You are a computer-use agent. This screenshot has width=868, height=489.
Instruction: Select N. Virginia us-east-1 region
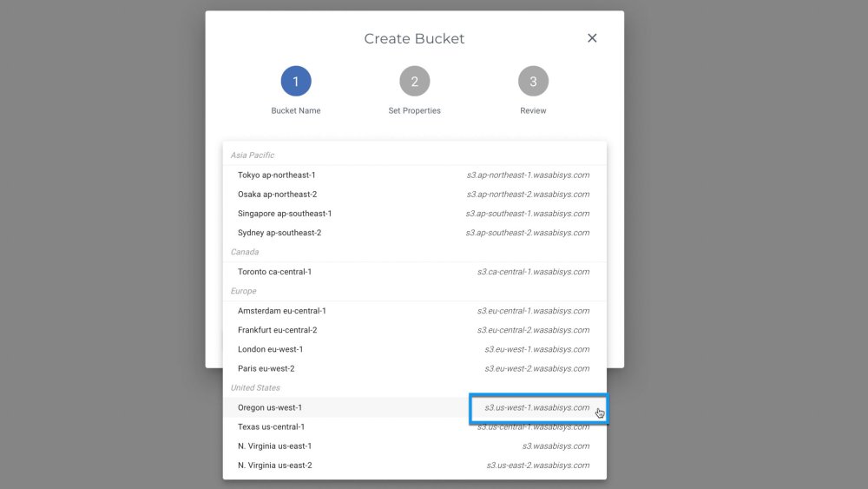click(x=274, y=446)
